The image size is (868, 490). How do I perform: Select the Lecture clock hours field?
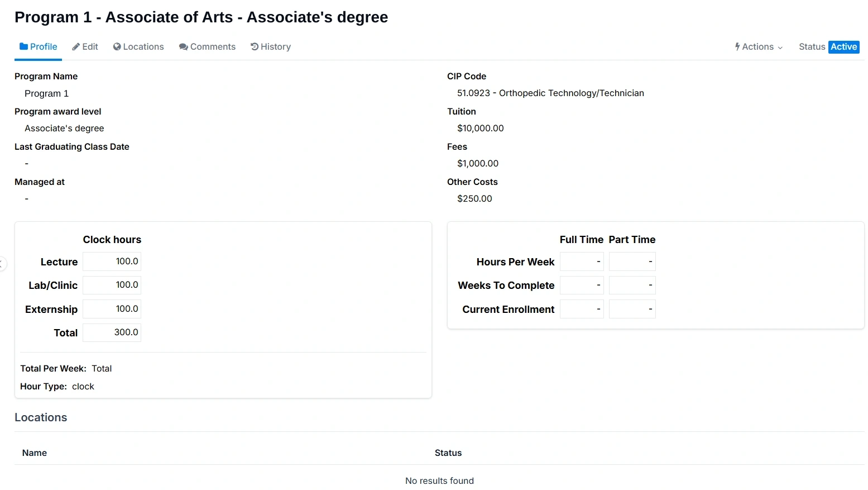pyautogui.click(x=112, y=261)
